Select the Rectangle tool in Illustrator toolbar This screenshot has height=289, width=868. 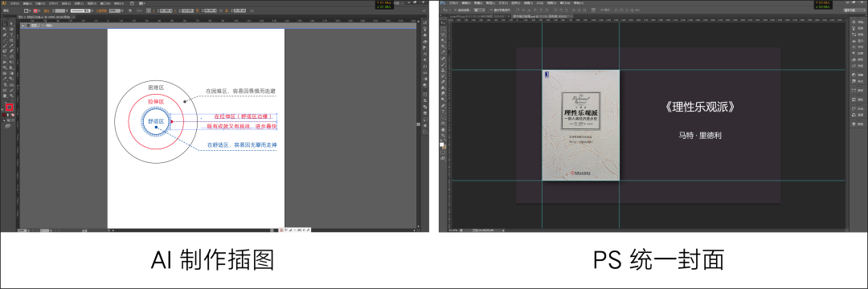[11, 40]
